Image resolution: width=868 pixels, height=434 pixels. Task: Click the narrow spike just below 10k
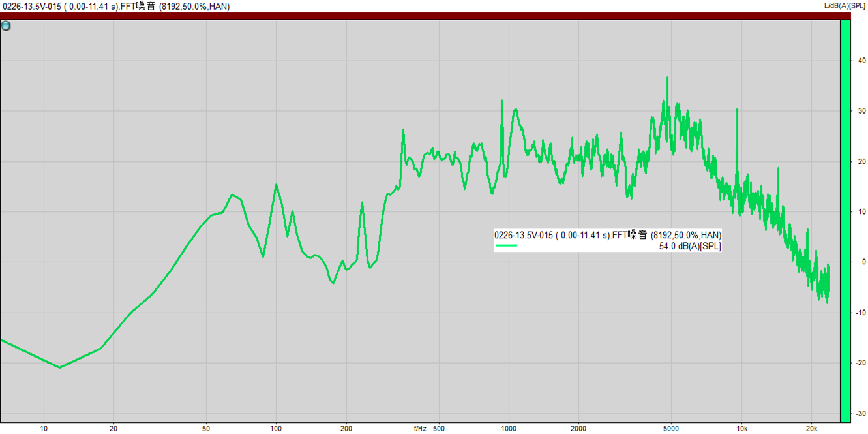point(737,110)
